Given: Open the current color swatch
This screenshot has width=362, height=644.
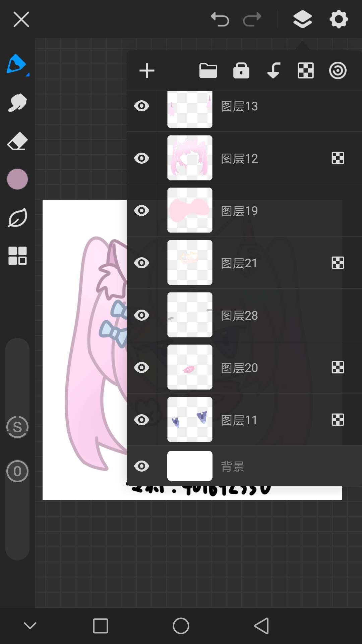Looking at the screenshot, I should click(17, 179).
